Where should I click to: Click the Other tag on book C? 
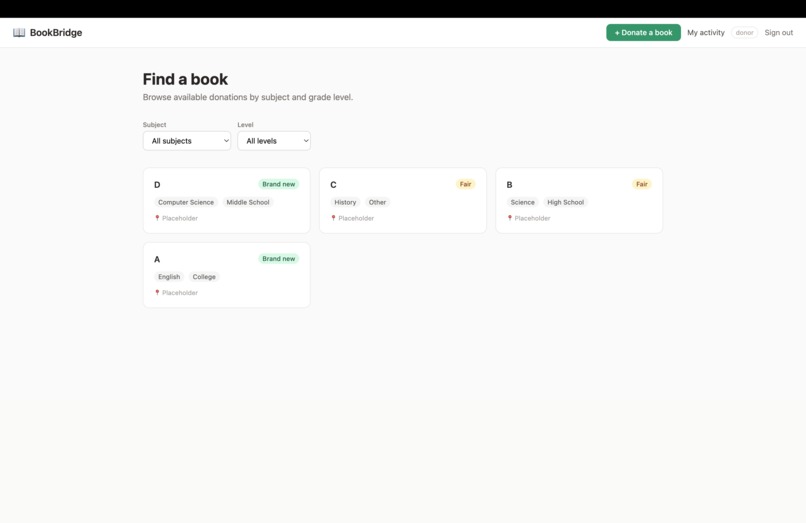tap(377, 202)
